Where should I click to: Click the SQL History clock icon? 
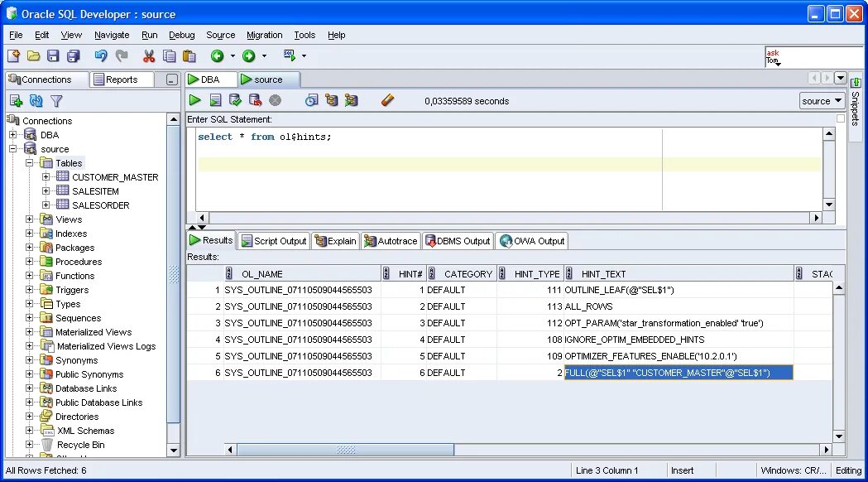pyautogui.click(x=312, y=99)
